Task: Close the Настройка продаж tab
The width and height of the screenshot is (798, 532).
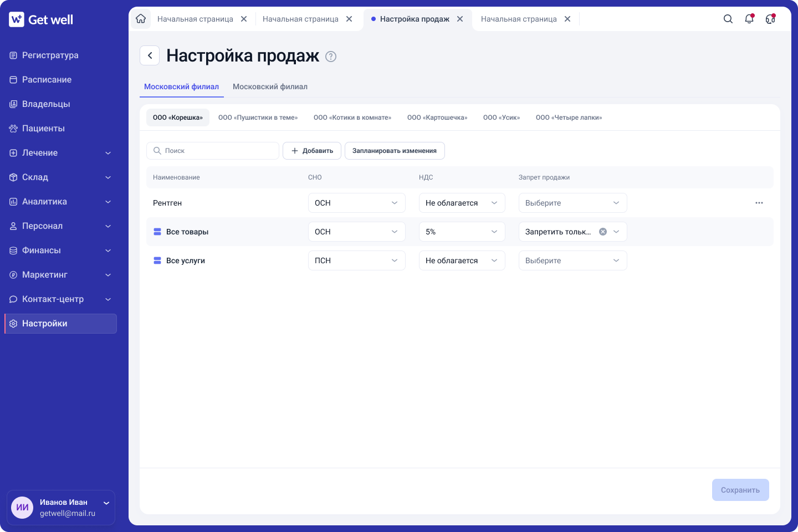Action: click(460, 19)
